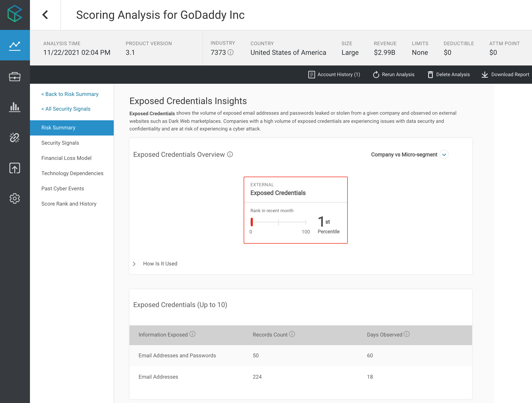Click the Revenue value $2.99B
Viewport: 532px width, 403px height.
tap(385, 53)
